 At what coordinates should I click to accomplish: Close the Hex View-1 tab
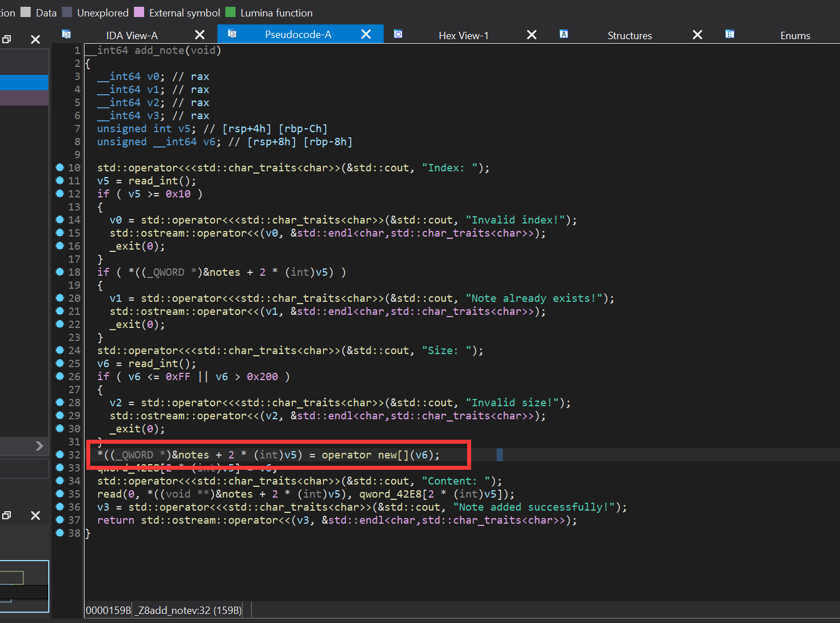[x=531, y=35]
